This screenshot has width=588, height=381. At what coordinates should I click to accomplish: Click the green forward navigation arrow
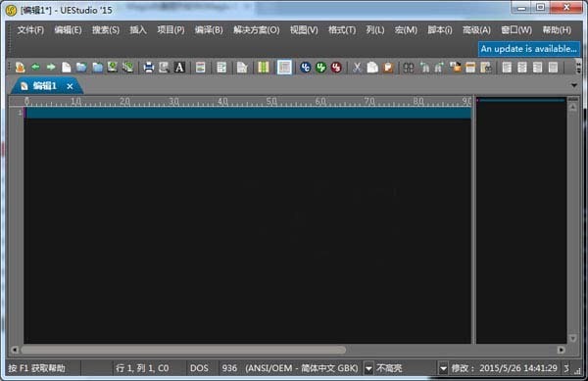[51, 68]
